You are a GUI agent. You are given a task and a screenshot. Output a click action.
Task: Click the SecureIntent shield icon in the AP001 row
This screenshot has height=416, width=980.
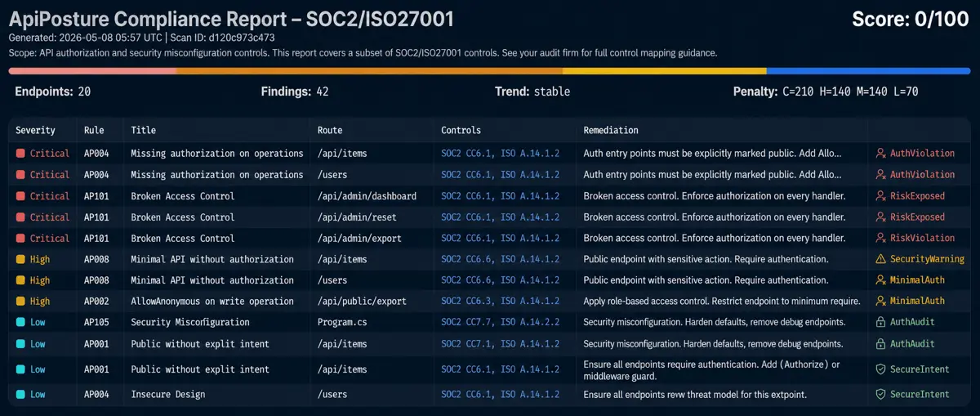[x=880, y=369]
